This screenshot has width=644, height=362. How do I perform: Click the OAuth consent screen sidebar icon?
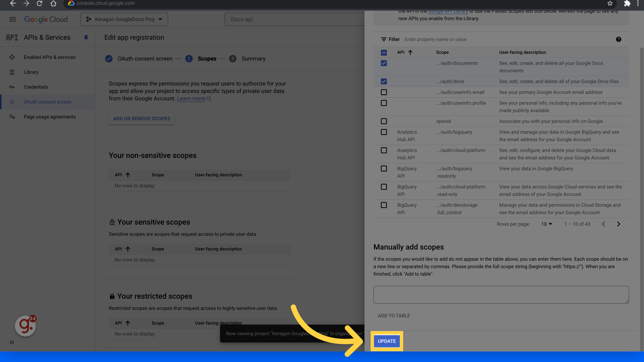(12, 102)
